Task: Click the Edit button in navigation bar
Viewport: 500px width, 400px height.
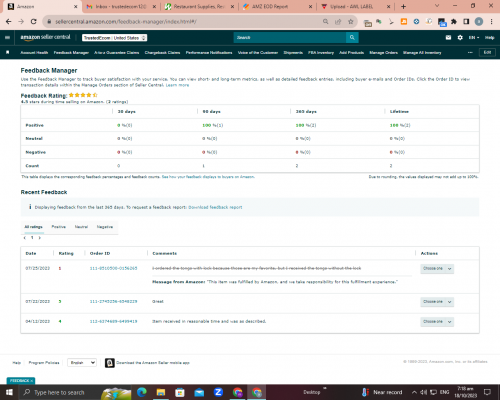Action: (x=487, y=52)
